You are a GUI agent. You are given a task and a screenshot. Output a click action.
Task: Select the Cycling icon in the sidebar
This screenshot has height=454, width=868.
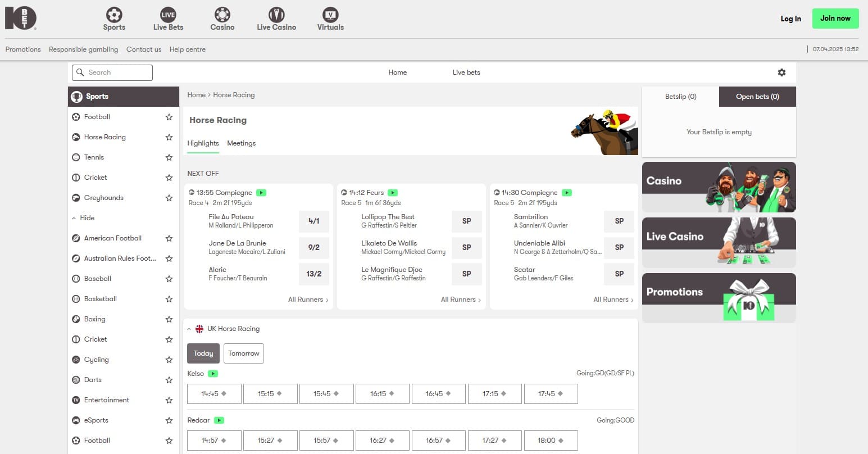[76, 360]
